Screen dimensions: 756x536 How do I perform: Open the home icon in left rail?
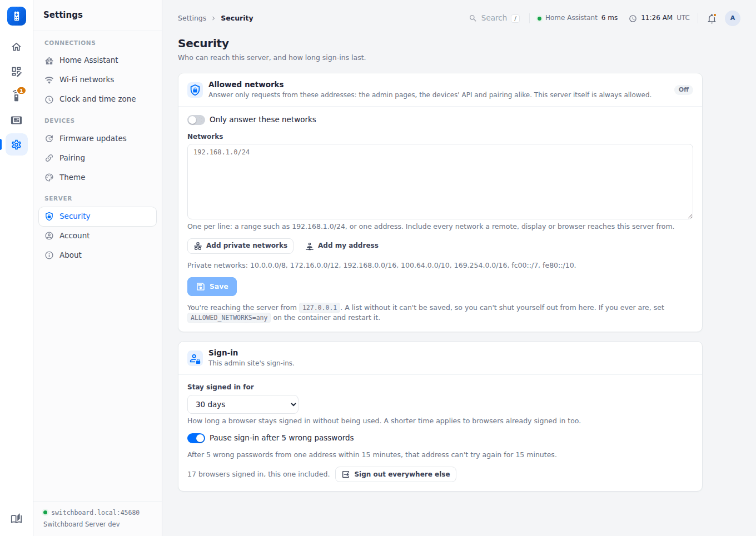(x=17, y=47)
